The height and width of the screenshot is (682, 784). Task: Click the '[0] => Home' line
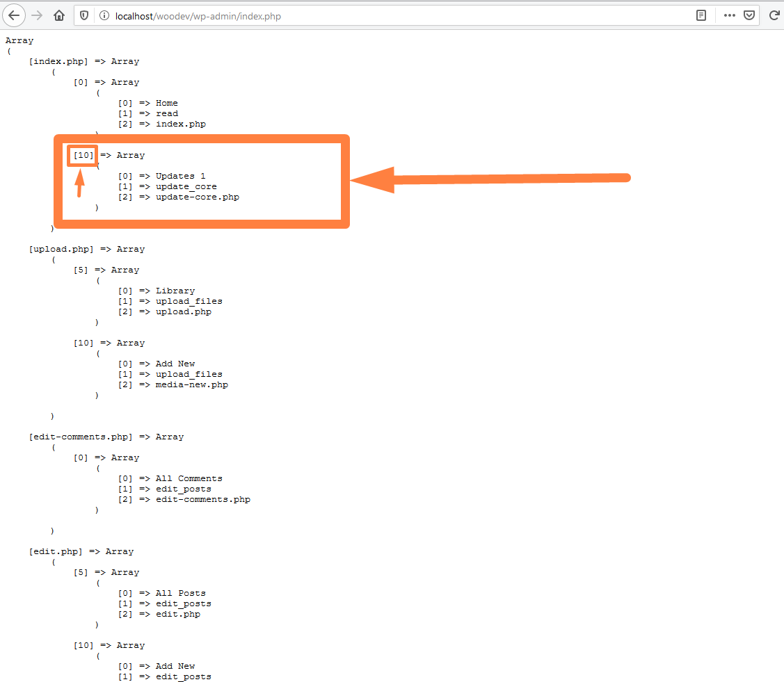[148, 103]
